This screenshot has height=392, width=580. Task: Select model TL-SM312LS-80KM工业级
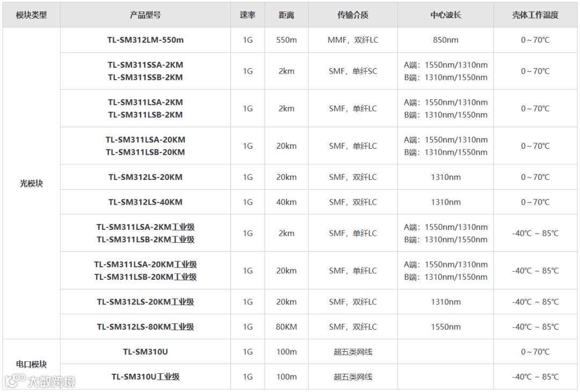pos(146,327)
